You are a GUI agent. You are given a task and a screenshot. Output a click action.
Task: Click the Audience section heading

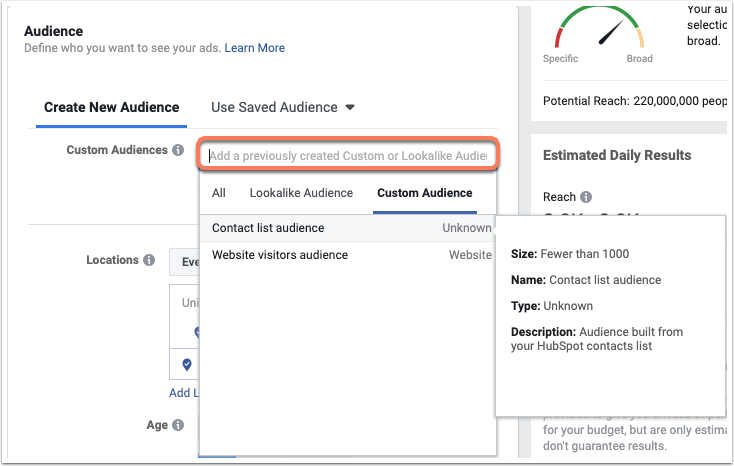(x=53, y=31)
